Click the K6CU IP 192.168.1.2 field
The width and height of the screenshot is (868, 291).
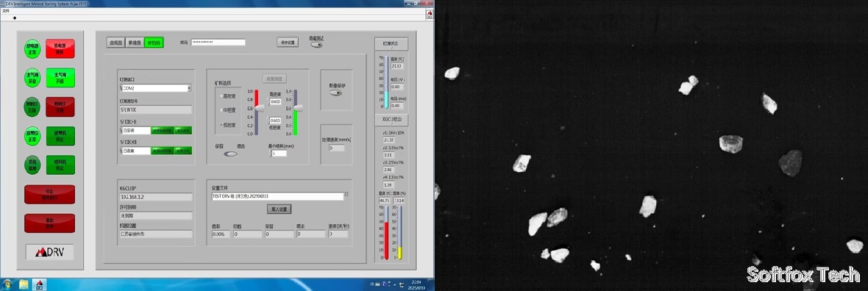(156, 197)
